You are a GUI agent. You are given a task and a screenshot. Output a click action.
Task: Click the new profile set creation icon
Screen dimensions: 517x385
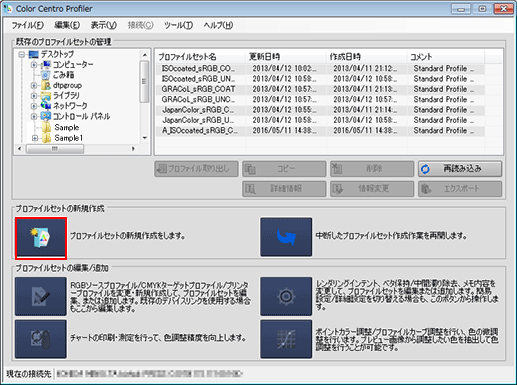click(41, 238)
